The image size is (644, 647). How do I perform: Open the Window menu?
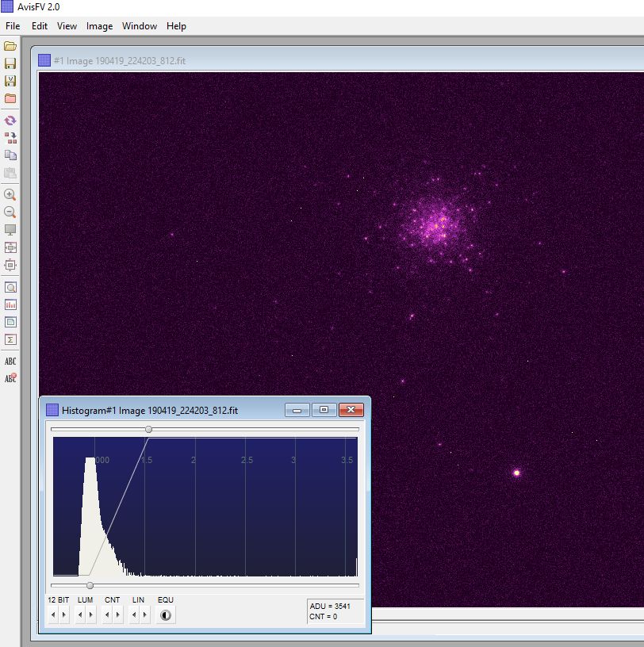pos(140,26)
